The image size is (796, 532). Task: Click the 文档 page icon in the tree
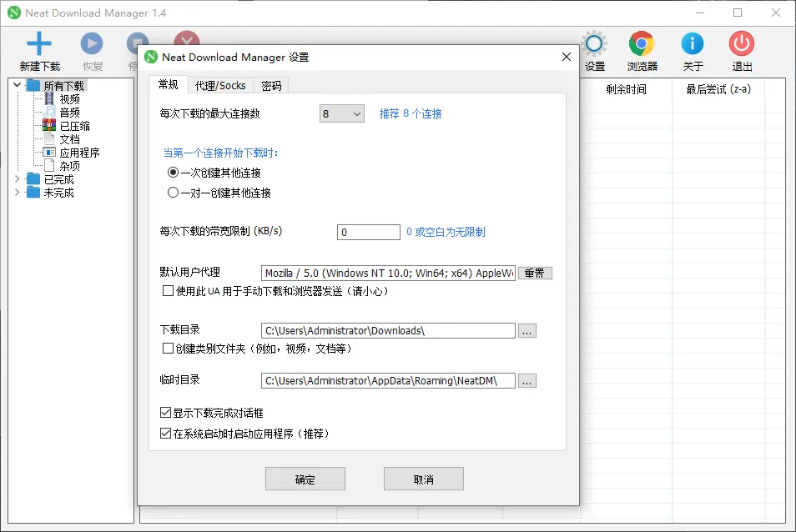pyautogui.click(x=49, y=138)
